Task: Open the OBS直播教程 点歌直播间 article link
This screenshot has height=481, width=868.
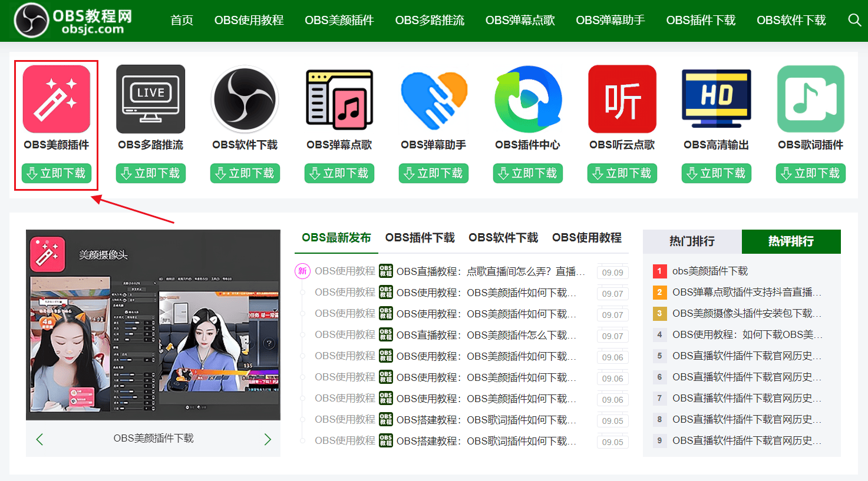Action: [489, 271]
